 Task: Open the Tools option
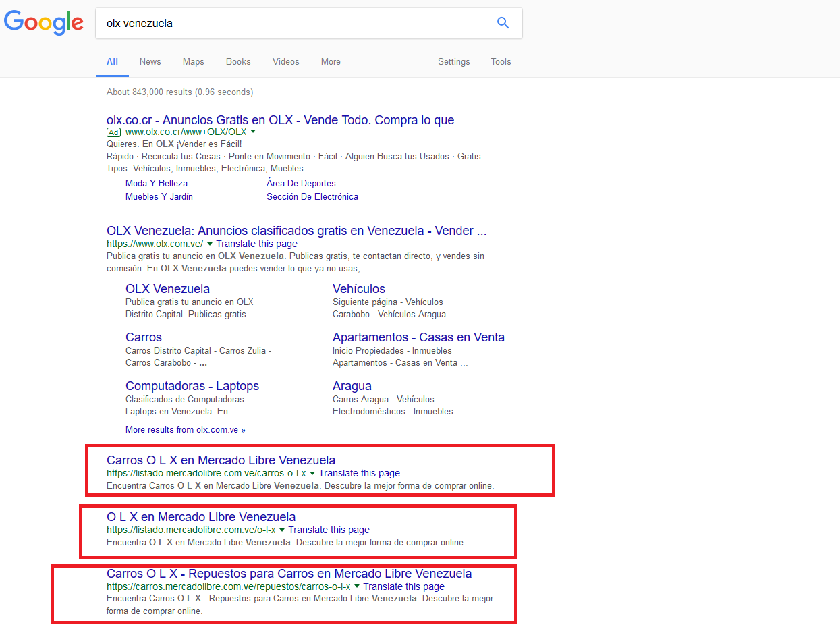pos(501,61)
